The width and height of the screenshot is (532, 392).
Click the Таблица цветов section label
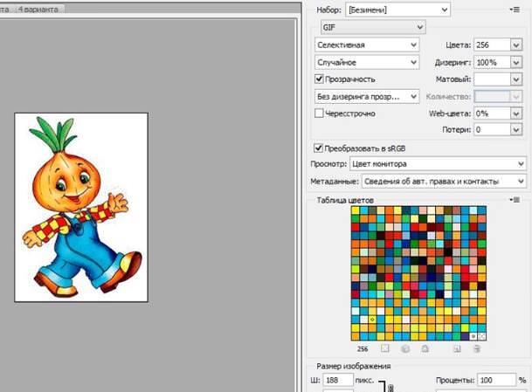345,200
